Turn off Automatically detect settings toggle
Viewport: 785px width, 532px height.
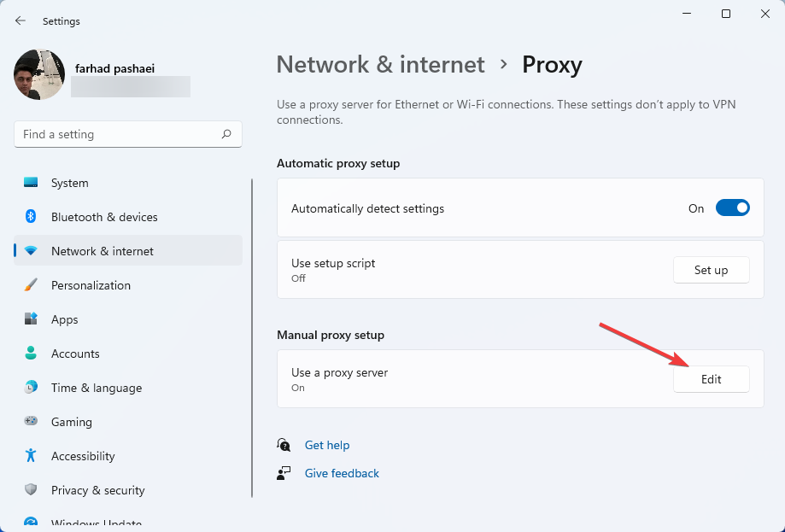[x=732, y=208]
